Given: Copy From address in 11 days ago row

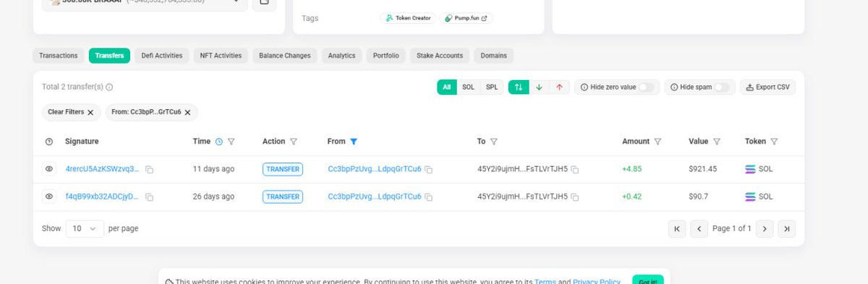Looking at the screenshot, I should [429, 170].
